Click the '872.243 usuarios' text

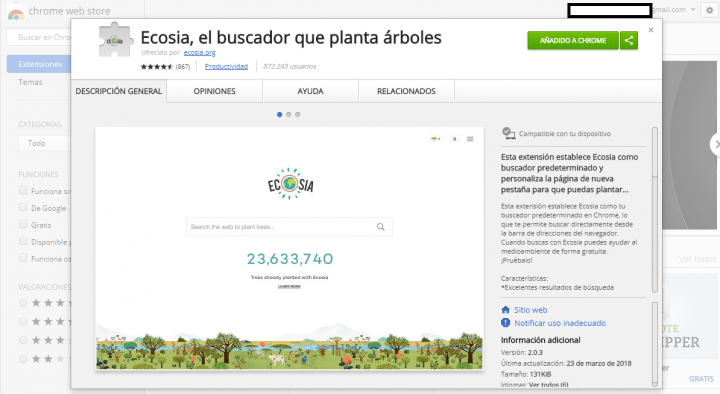click(289, 67)
